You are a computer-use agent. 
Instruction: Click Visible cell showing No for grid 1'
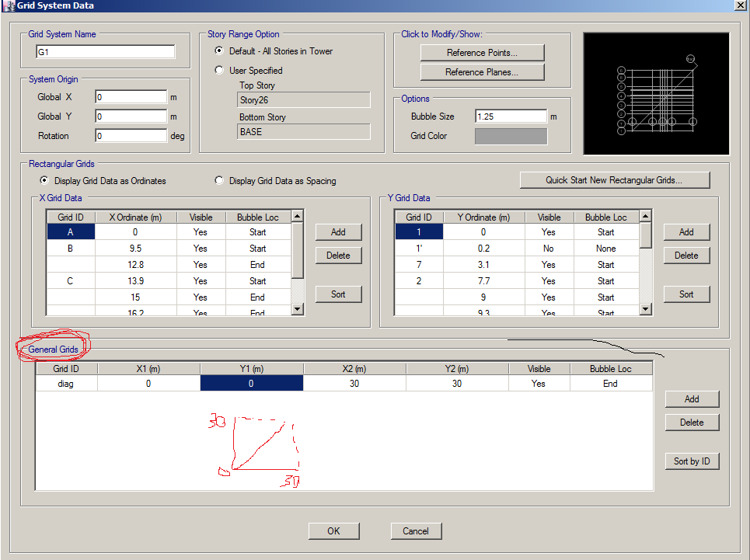pyautogui.click(x=549, y=249)
